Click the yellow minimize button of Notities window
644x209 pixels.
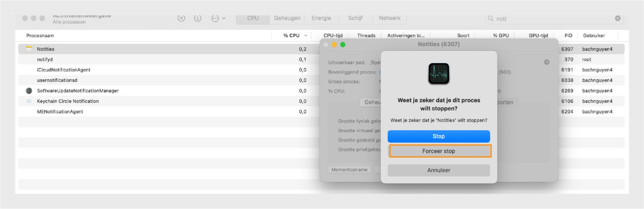pyautogui.click(x=334, y=45)
